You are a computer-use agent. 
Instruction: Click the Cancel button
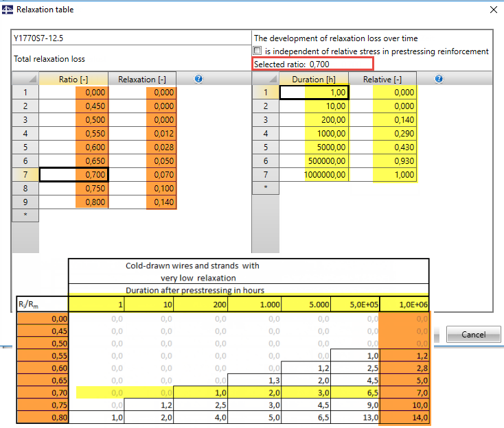474,335
